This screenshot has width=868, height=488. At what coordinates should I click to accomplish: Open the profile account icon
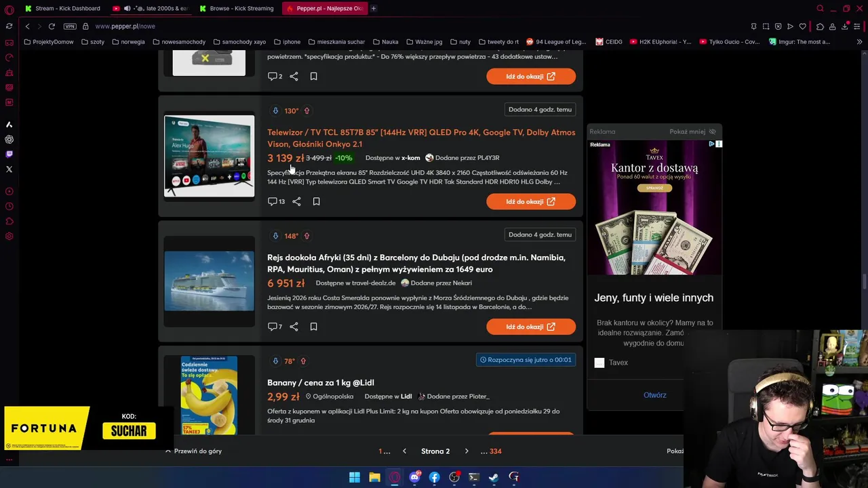[x=832, y=26]
